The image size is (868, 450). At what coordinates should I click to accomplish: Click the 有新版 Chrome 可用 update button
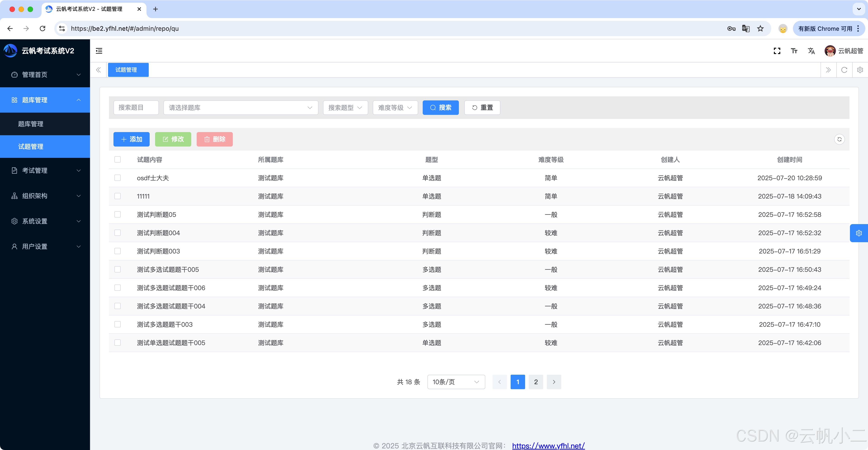(829, 29)
